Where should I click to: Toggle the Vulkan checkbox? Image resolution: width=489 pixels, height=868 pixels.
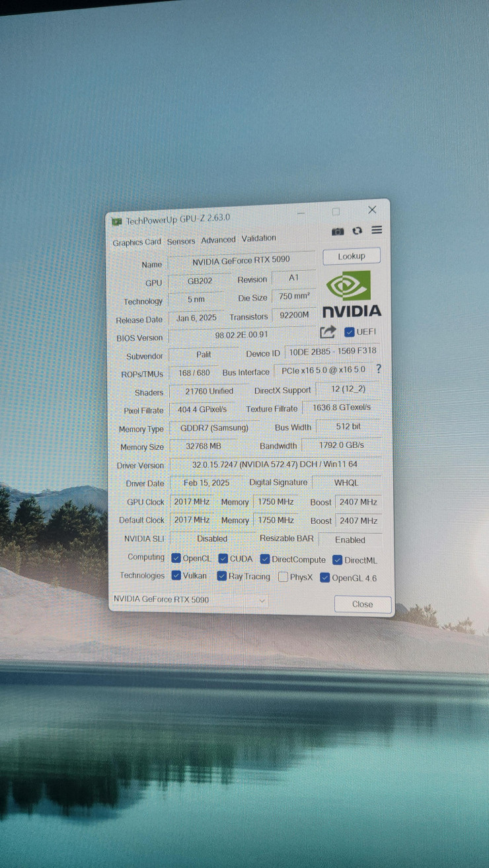176,575
